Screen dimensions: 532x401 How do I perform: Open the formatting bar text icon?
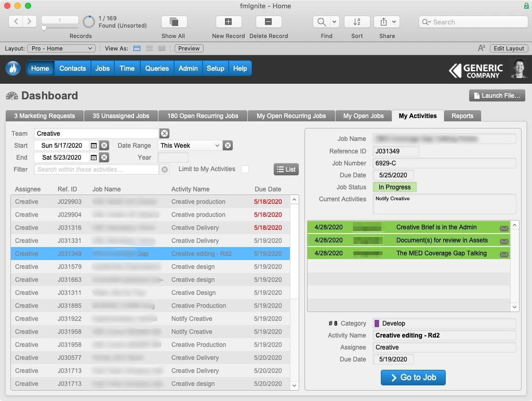pyautogui.click(x=481, y=48)
